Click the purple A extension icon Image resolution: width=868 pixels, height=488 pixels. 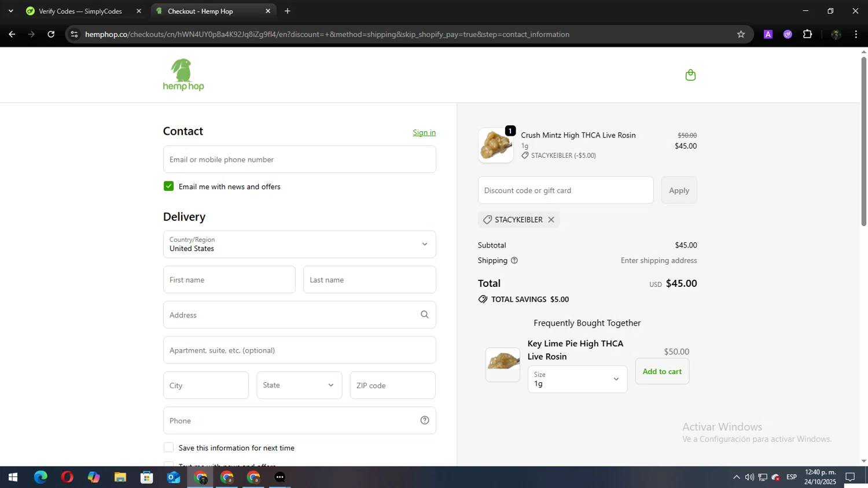tap(768, 34)
